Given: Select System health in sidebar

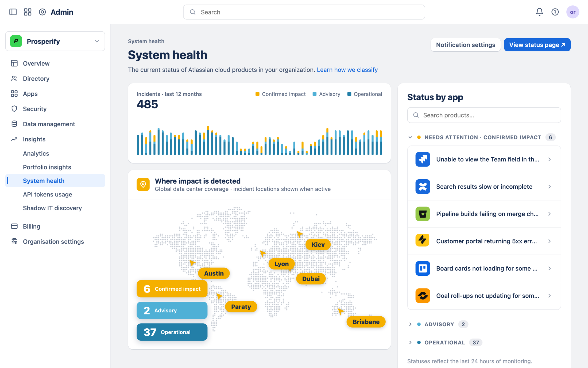Looking at the screenshot, I should [55, 181].
